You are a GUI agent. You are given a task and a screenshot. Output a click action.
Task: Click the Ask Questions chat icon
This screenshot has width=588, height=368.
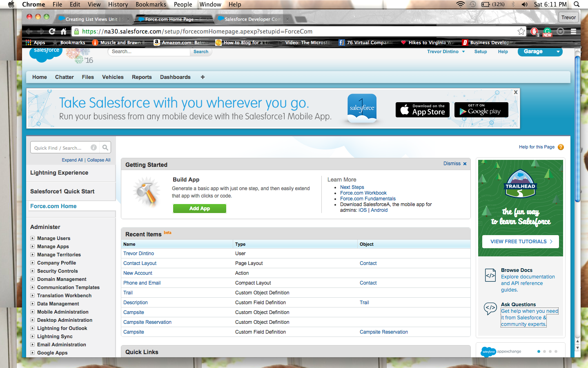(x=490, y=308)
